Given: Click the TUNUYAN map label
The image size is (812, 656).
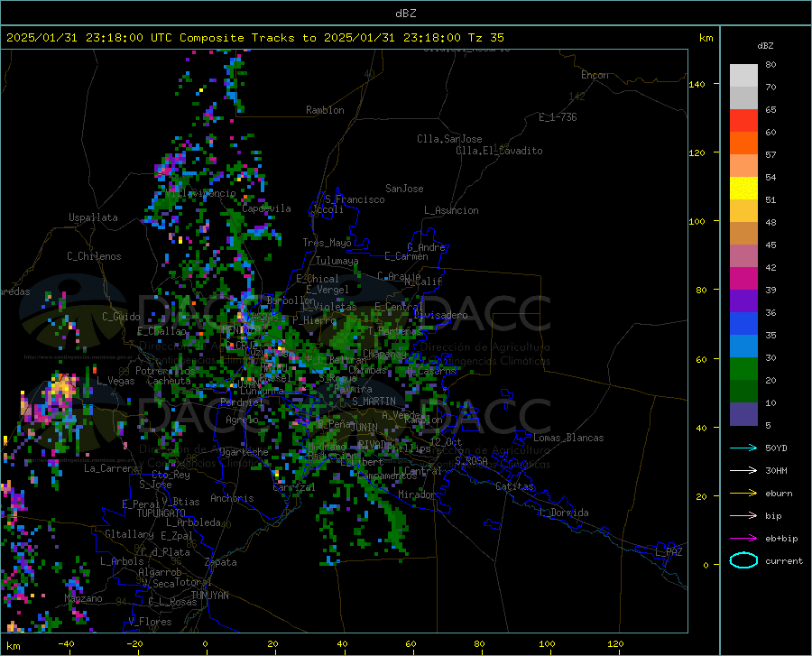Looking at the screenshot, I should [x=209, y=596].
